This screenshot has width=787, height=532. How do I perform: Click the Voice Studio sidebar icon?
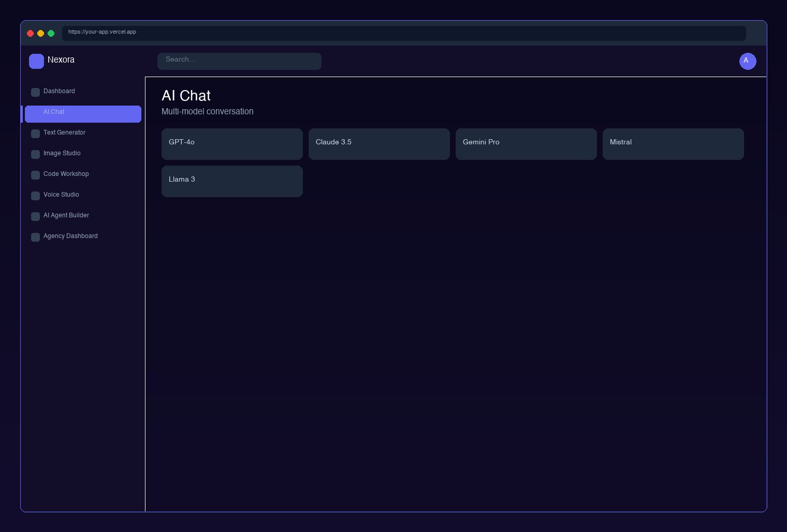(35, 196)
